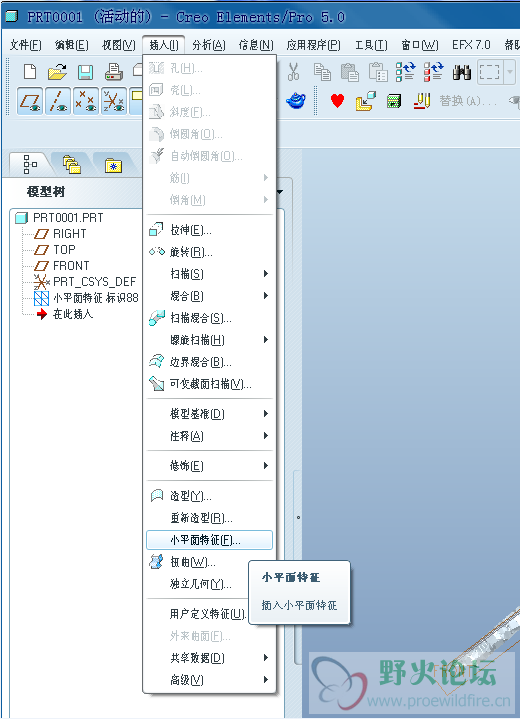Click the Copy icon in the toolbar
Image resolution: width=520 pixels, height=719 pixels.
click(x=322, y=72)
